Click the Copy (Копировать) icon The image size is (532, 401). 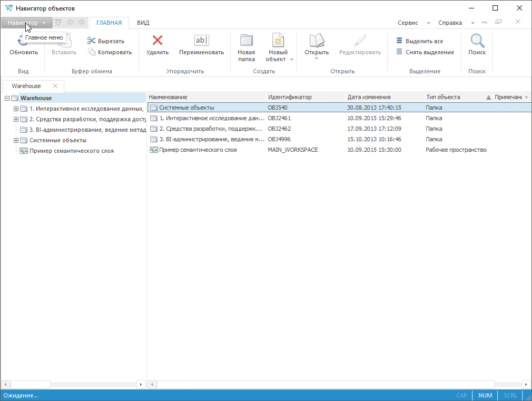click(92, 52)
